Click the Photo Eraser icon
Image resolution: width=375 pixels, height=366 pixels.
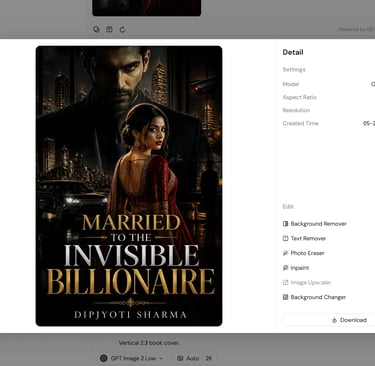pos(285,253)
